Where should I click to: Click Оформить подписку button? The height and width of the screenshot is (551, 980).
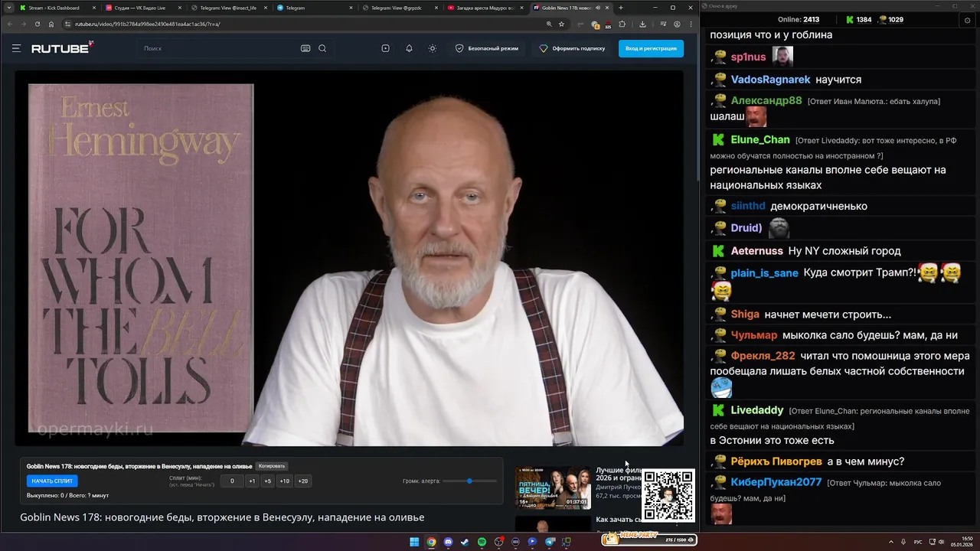[572, 48]
